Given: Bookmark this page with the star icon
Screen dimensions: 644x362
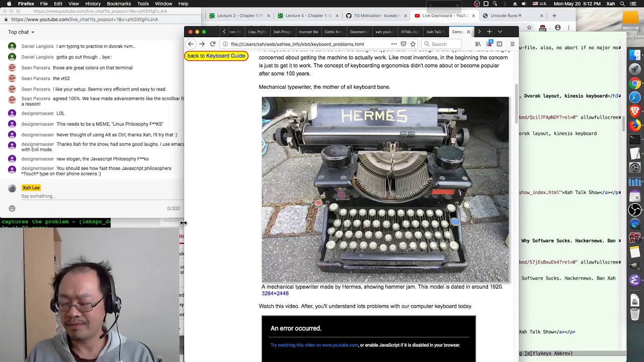Looking at the screenshot, I should coord(413,44).
